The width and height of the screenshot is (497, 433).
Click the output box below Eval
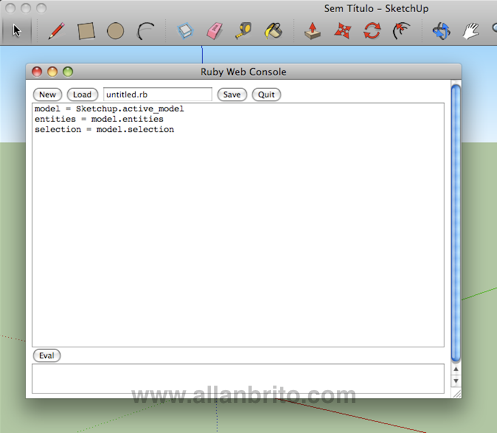click(238, 379)
